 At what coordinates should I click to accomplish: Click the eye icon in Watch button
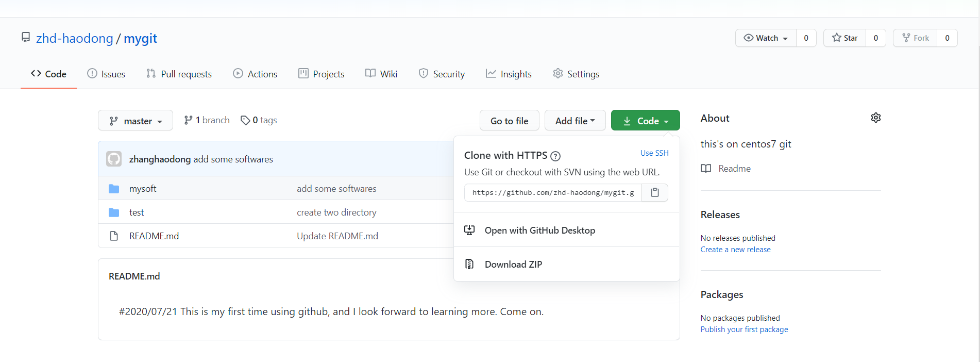pyautogui.click(x=749, y=38)
